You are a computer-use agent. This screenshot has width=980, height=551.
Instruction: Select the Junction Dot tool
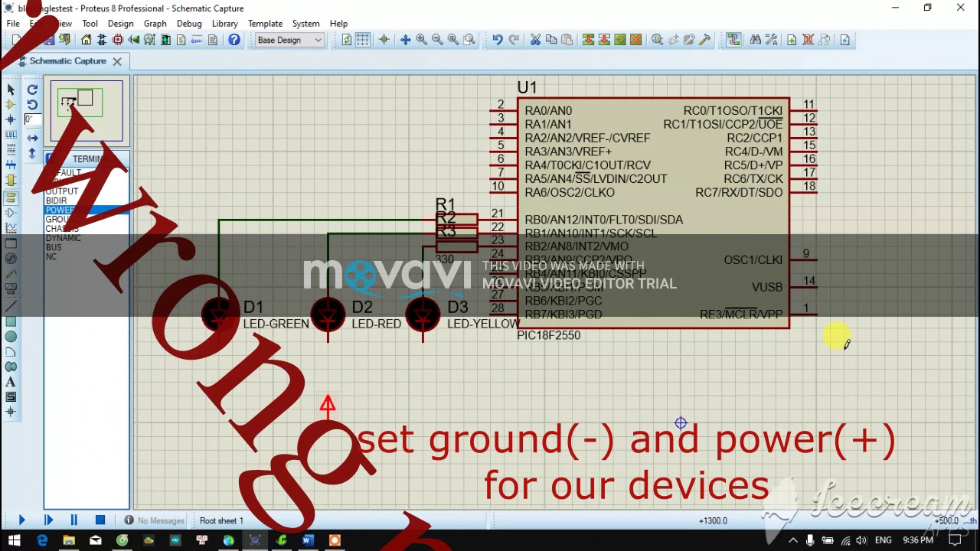(x=11, y=120)
